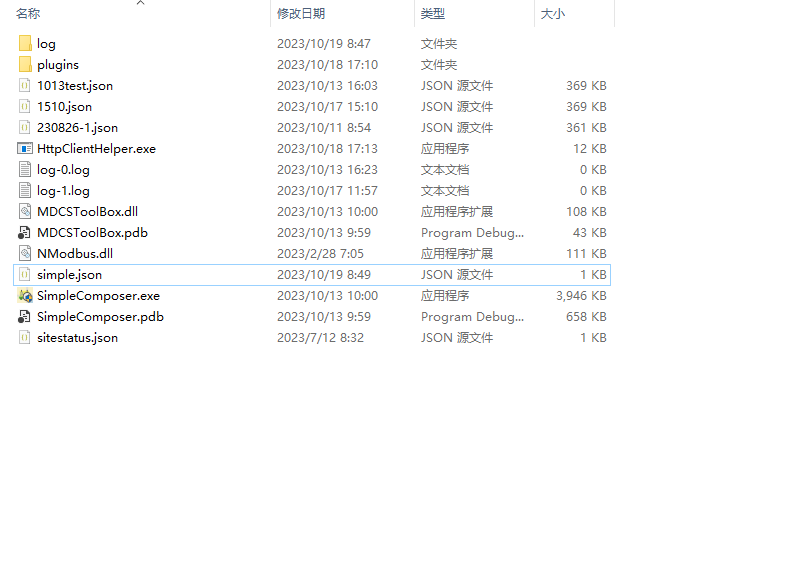Screen dimensions: 802x567
Task: Click the sort arrow above 名称 column
Action: click(x=140, y=3)
